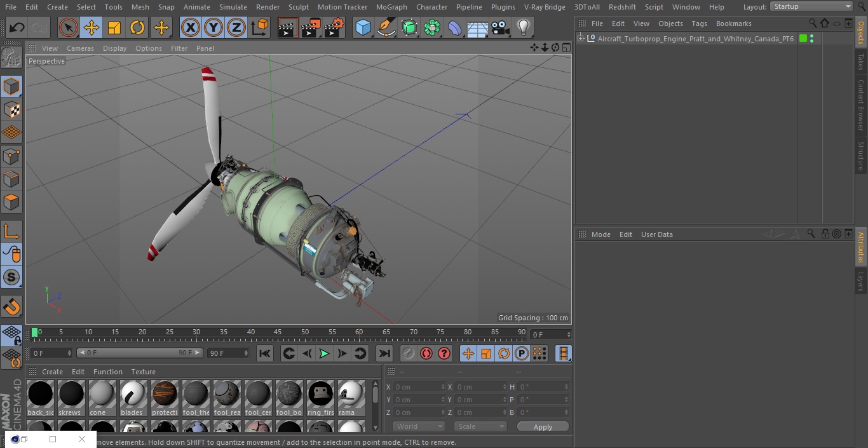Activate the Rotate tool
The height and width of the screenshot is (448, 868).
tap(137, 27)
